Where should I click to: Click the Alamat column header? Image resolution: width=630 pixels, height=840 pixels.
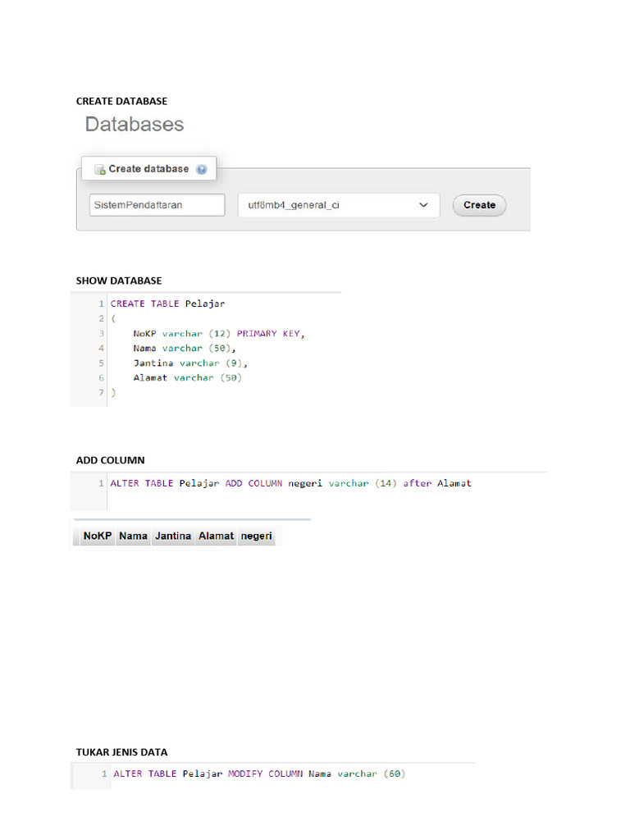216,536
